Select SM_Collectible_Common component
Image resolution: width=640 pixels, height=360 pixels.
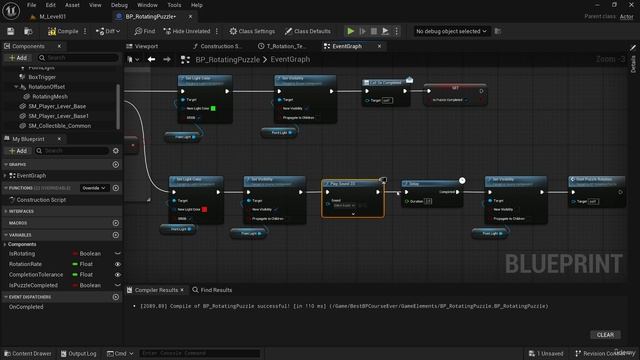60,126
